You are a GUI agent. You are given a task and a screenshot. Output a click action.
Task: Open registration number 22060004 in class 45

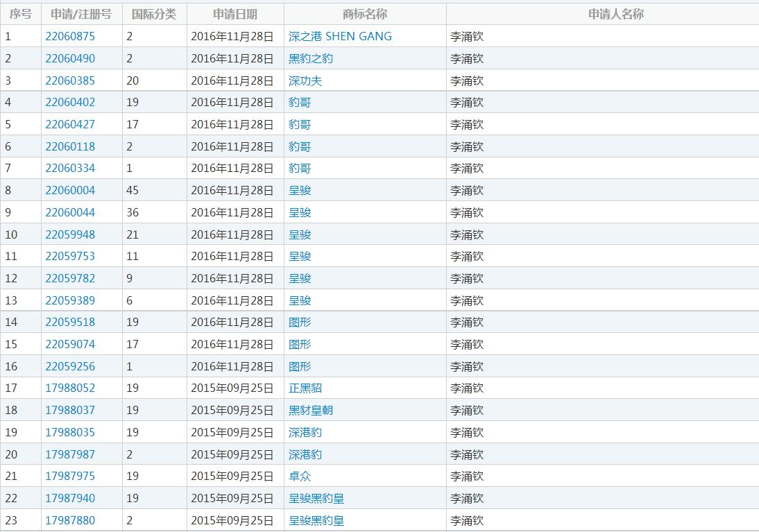(x=70, y=191)
